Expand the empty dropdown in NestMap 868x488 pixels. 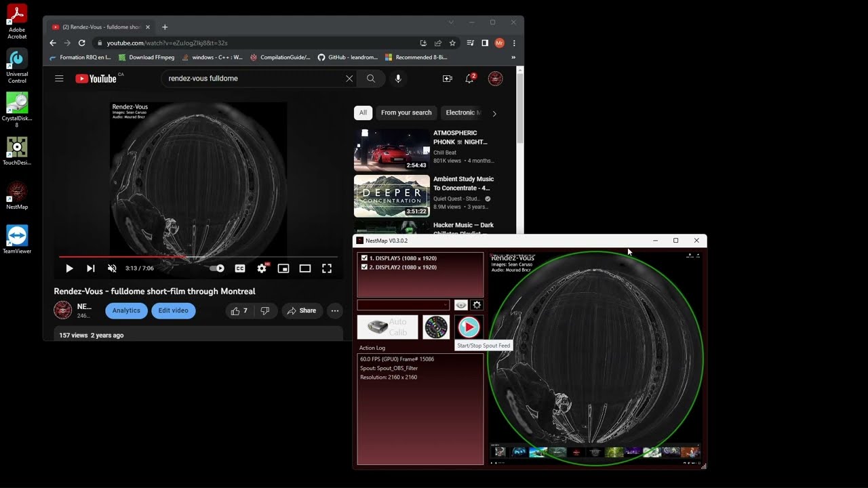point(403,305)
